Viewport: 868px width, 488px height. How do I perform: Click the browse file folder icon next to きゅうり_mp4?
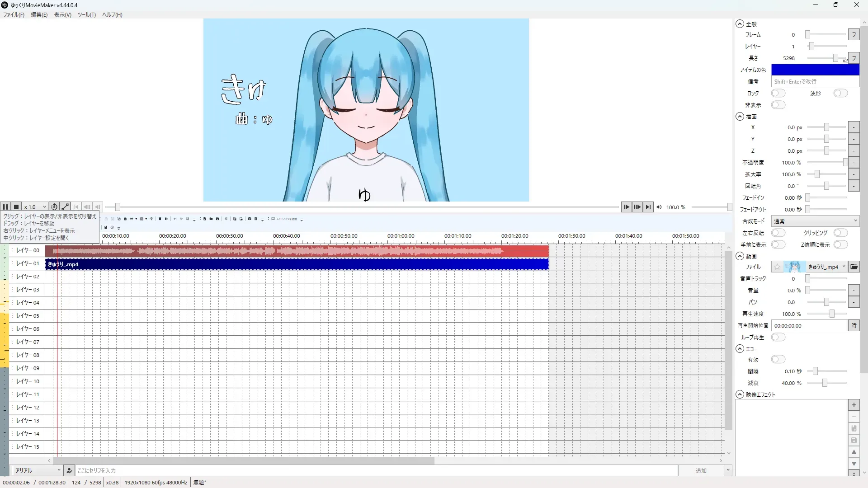(x=854, y=267)
